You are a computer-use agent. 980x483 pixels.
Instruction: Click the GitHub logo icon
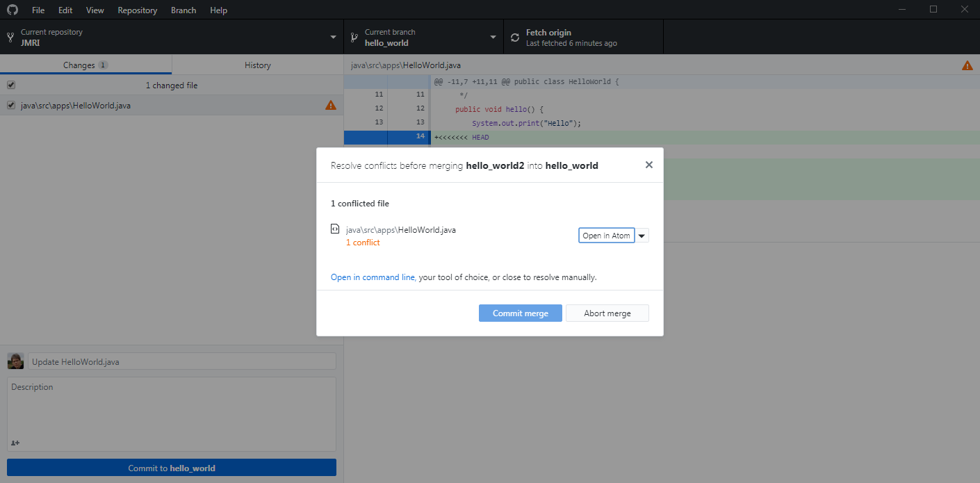(x=13, y=10)
